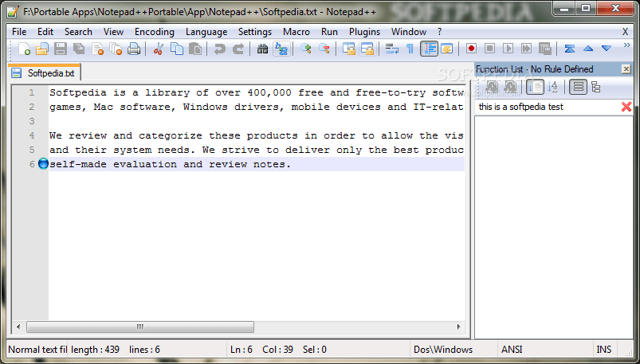The image size is (640, 364).
Task: Close the current document via toolbar Close icon
Action: point(97,49)
